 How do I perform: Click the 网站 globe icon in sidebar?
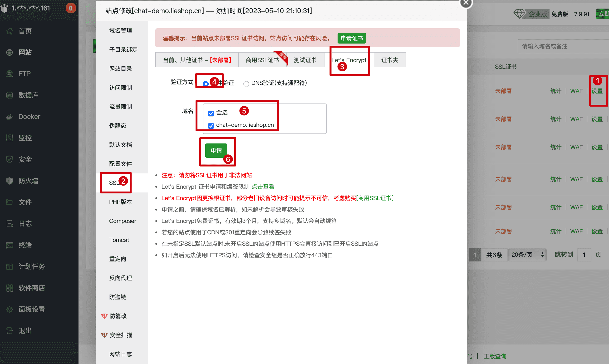click(10, 52)
